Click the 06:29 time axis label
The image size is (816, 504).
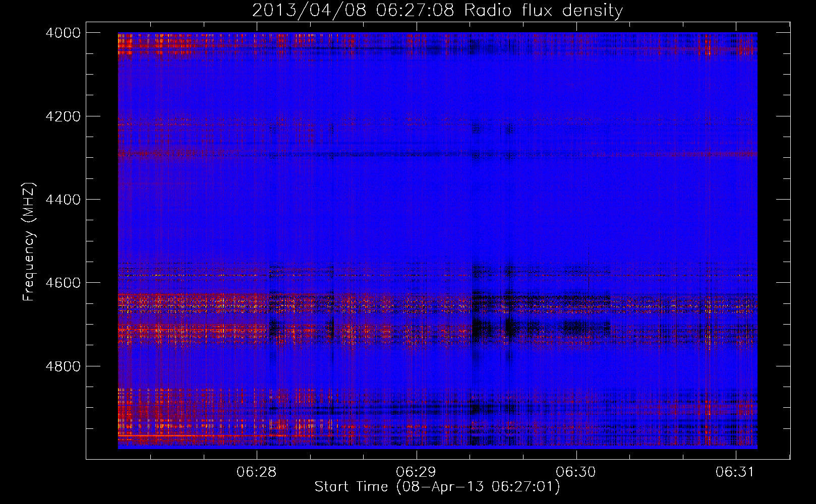[x=416, y=472]
